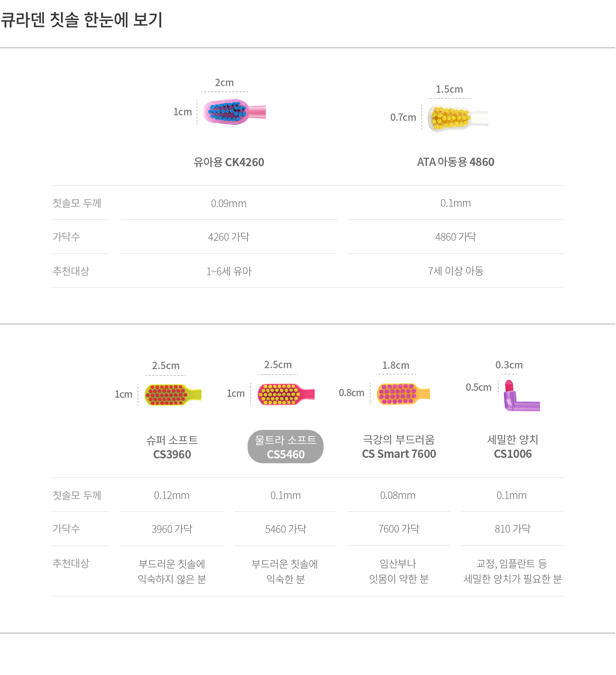Click the 7세 이상 아동 recommendation cell

coord(456,271)
